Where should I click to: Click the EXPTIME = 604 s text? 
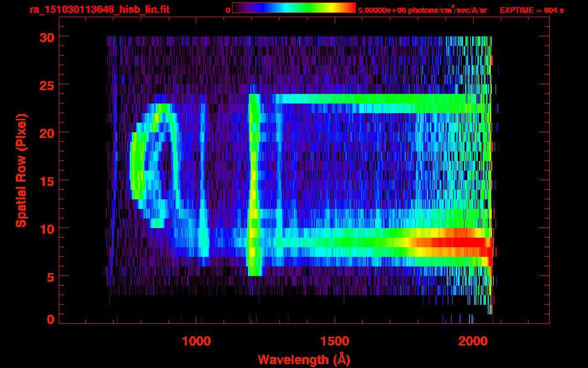tap(531, 10)
